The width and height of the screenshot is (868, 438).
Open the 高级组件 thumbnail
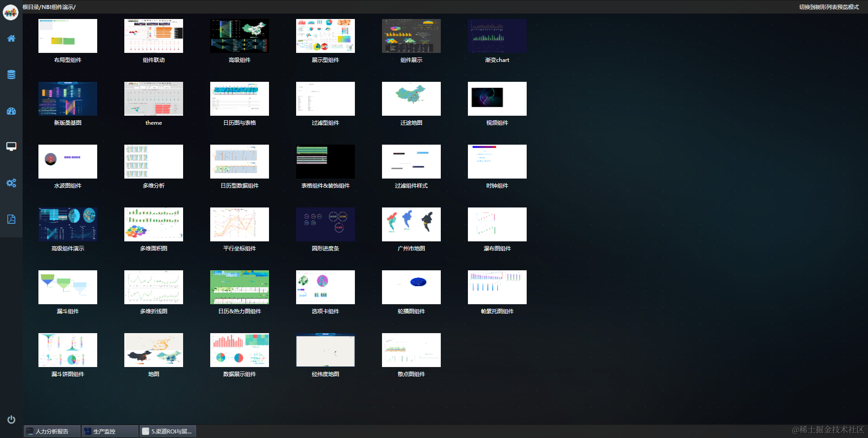[240, 36]
